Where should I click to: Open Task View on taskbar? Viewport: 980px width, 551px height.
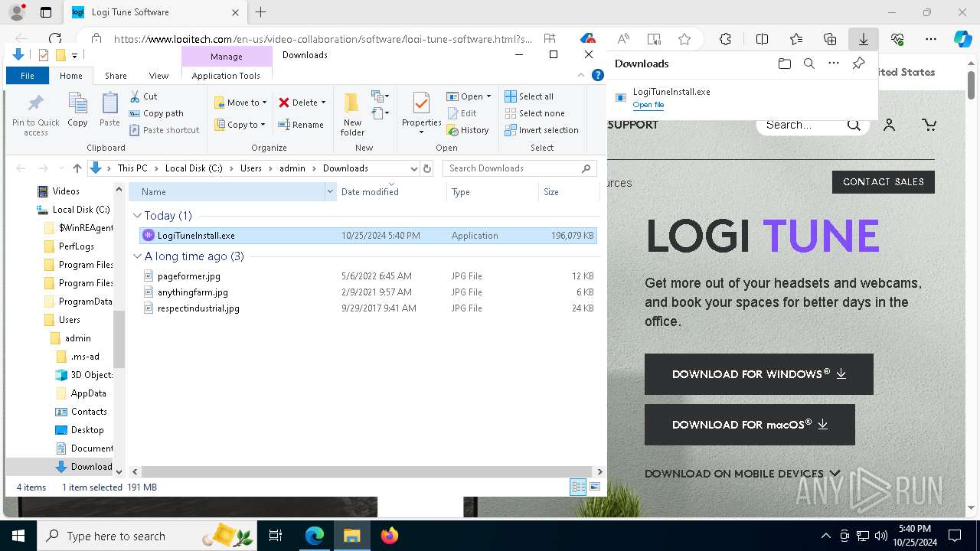(x=276, y=536)
